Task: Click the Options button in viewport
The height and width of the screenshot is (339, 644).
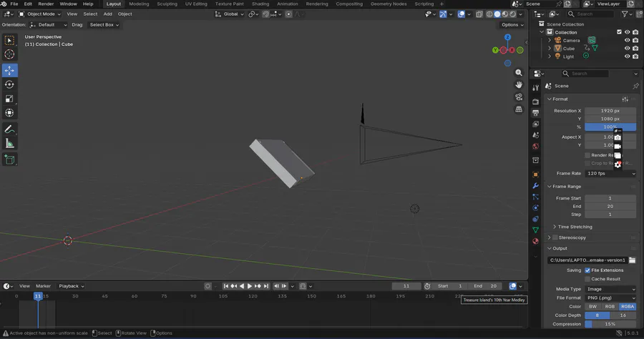Action: [x=512, y=24]
